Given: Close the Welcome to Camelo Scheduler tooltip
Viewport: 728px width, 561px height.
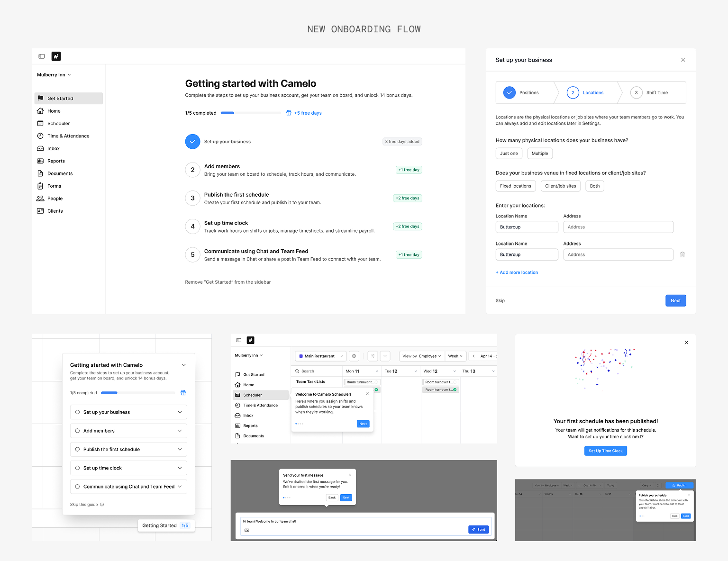Looking at the screenshot, I should [x=367, y=394].
